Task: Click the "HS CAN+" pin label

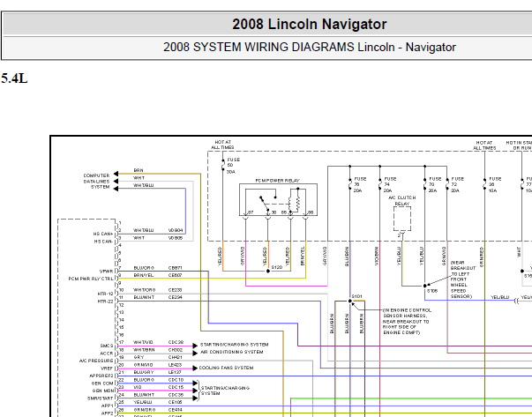Action: [103, 234]
